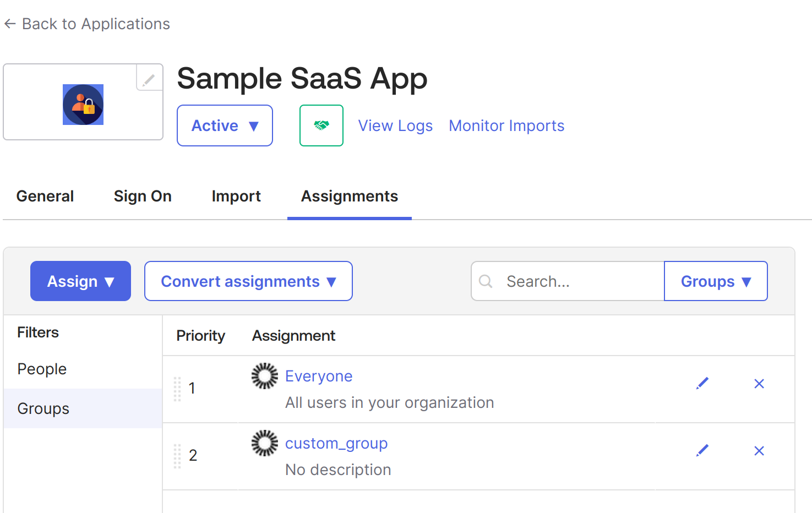Switch to the Sign On tab
This screenshot has height=513, width=812.
(x=143, y=197)
